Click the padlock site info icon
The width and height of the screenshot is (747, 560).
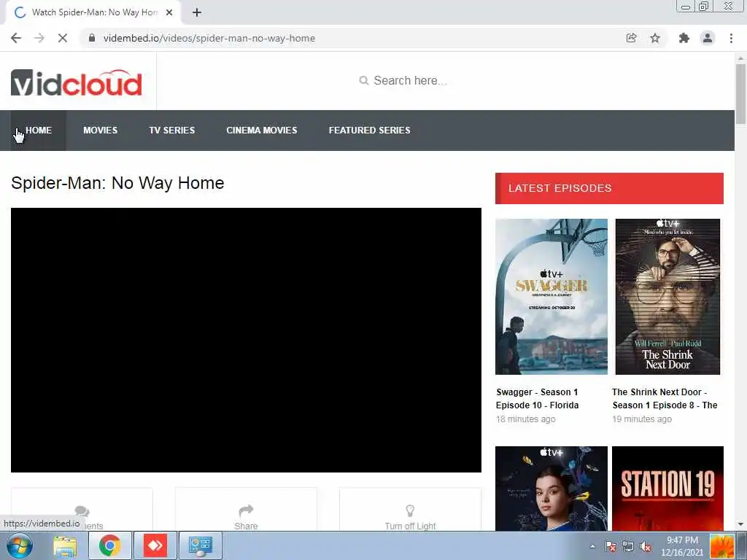pyautogui.click(x=92, y=38)
